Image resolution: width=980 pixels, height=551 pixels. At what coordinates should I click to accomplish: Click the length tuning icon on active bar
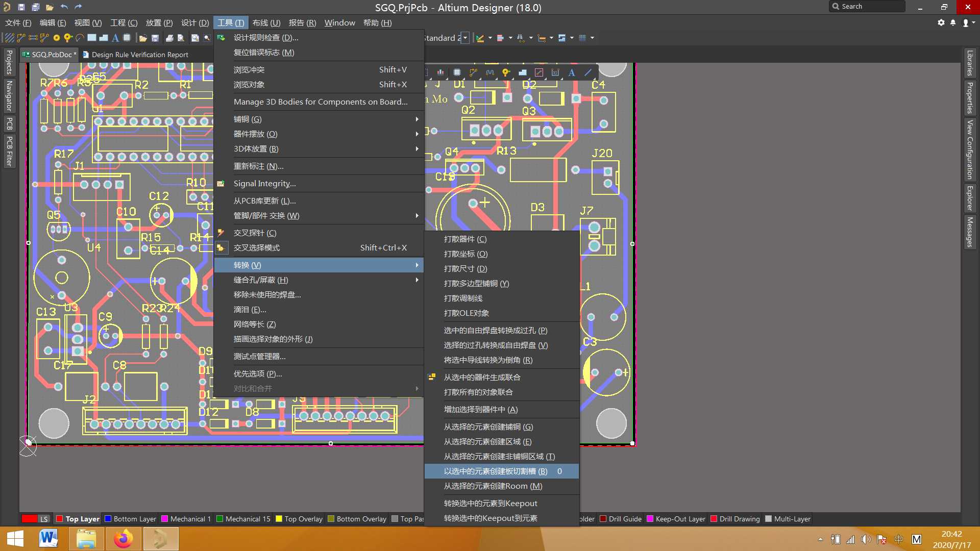pyautogui.click(x=490, y=72)
